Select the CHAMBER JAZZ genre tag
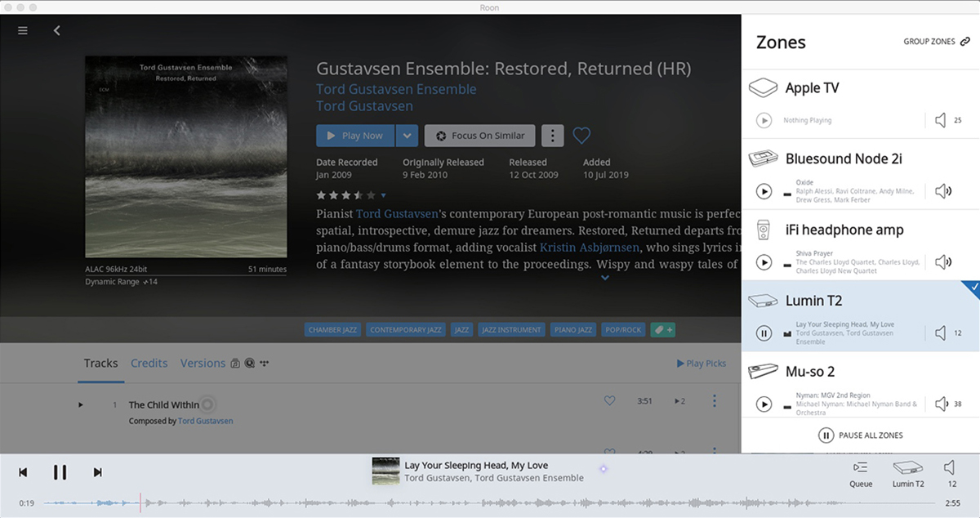 pyautogui.click(x=332, y=330)
